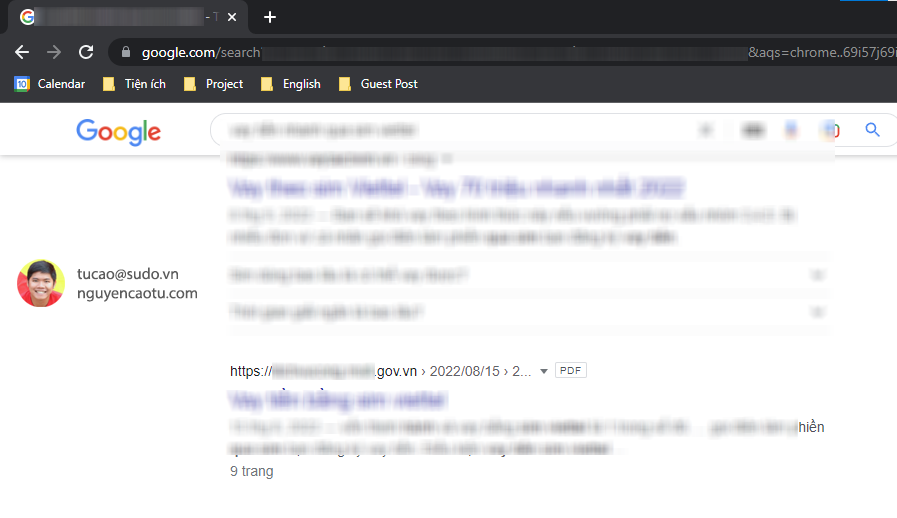The width and height of the screenshot is (897, 518).
Task: Open the Guest Post bookmark folder
Action: click(x=378, y=84)
